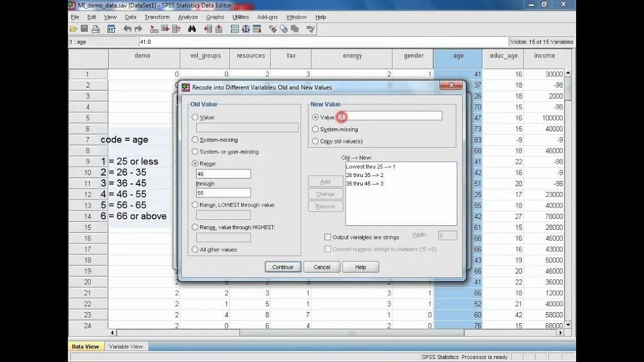Click the Save file toolbar icon
The height and width of the screenshot is (362, 644).
coord(85,29)
